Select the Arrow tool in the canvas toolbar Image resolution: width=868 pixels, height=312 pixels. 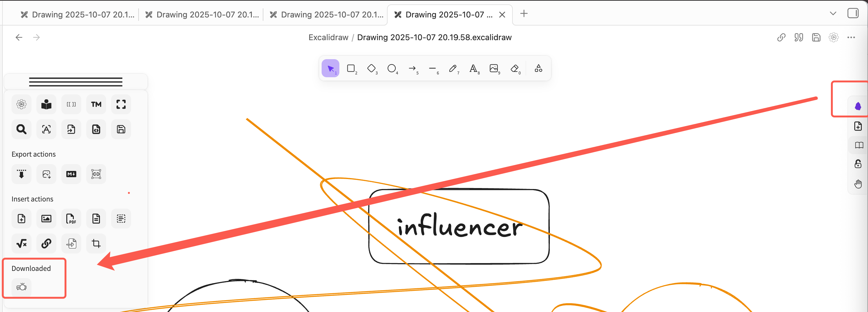412,69
